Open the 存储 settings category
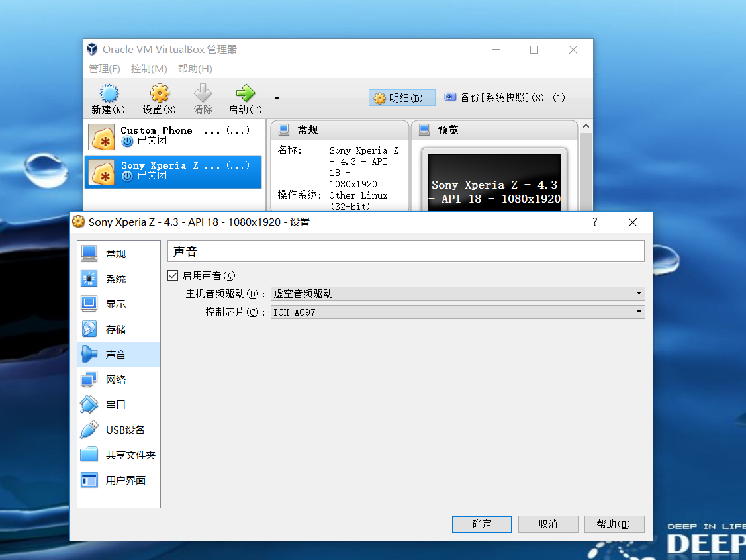Viewport: 746px width, 560px height. [x=118, y=329]
